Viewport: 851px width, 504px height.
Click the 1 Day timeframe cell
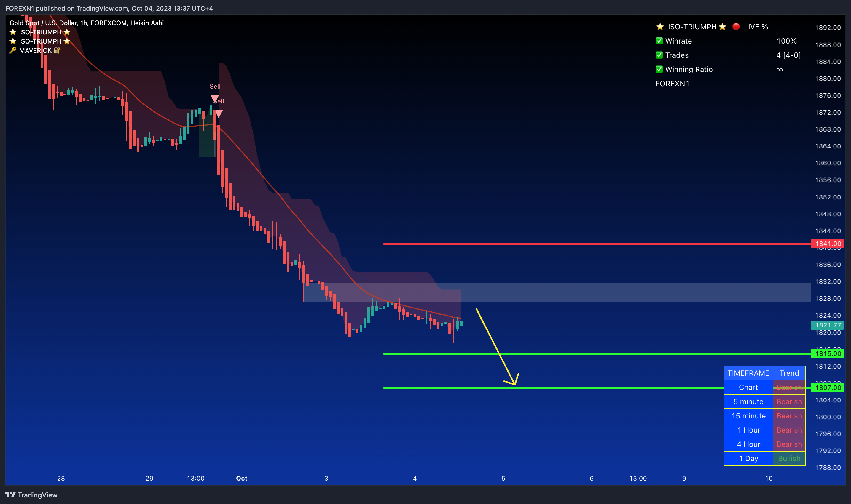click(x=748, y=458)
